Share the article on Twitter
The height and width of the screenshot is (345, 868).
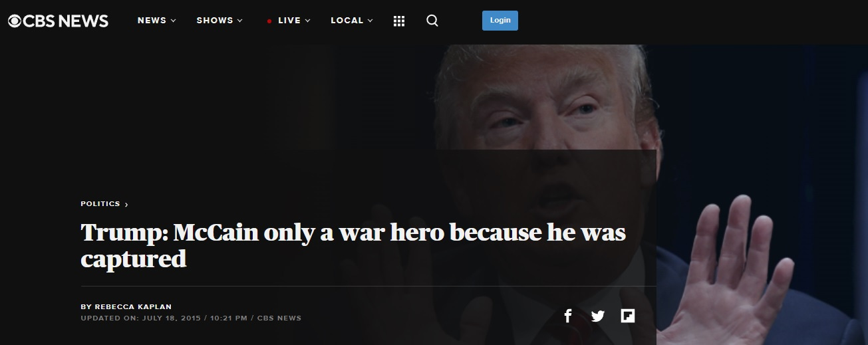click(598, 316)
